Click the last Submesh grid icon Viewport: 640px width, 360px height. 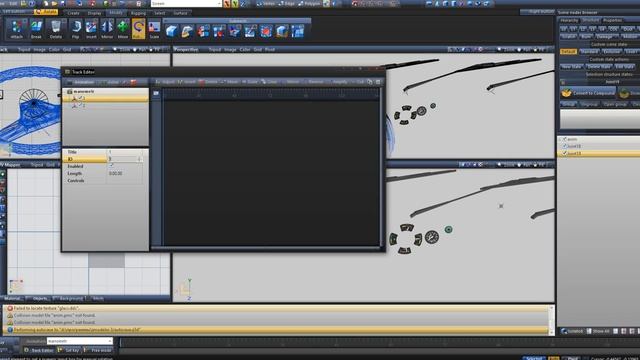click(298, 31)
